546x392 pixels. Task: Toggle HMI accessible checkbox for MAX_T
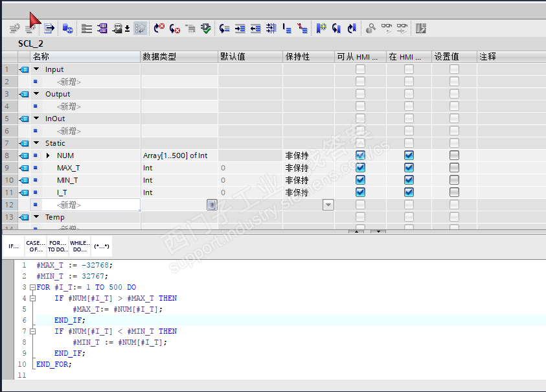click(x=360, y=168)
